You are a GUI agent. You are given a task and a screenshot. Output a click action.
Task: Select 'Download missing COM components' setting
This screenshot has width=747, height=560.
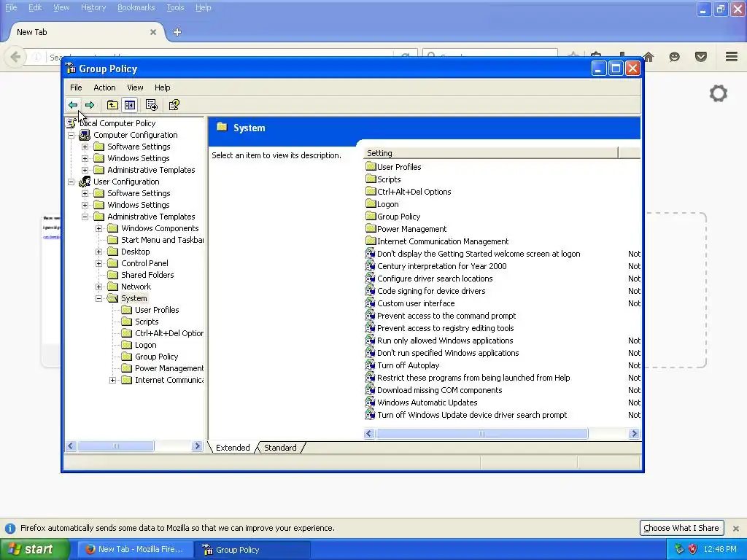[x=439, y=390]
